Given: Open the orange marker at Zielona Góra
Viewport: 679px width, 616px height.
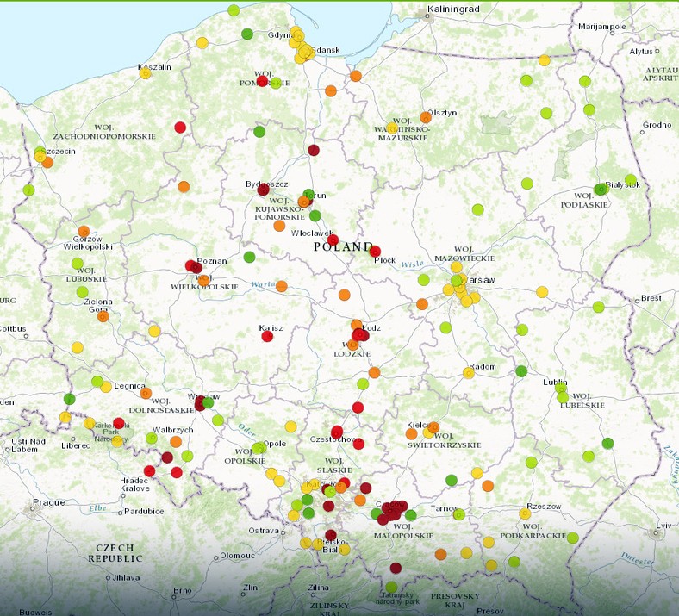Looking at the screenshot, I should click(103, 316).
